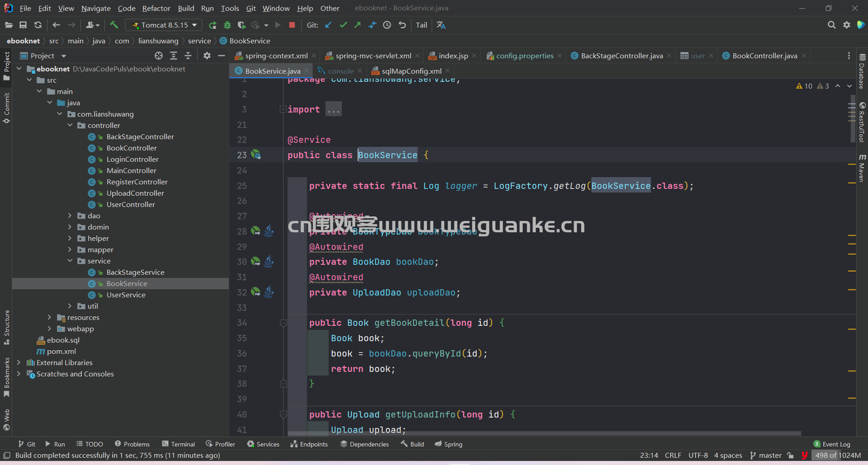Click Select Opened File target icon
Viewport: 868px width, 465px height.
tap(159, 56)
